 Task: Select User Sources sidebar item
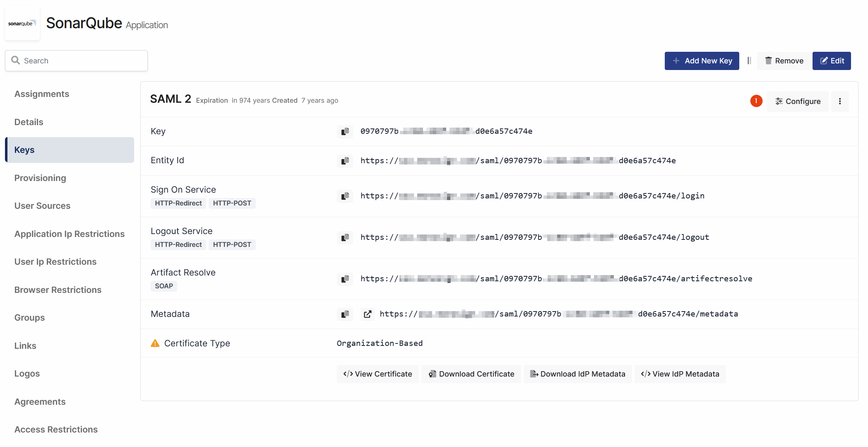pos(42,206)
